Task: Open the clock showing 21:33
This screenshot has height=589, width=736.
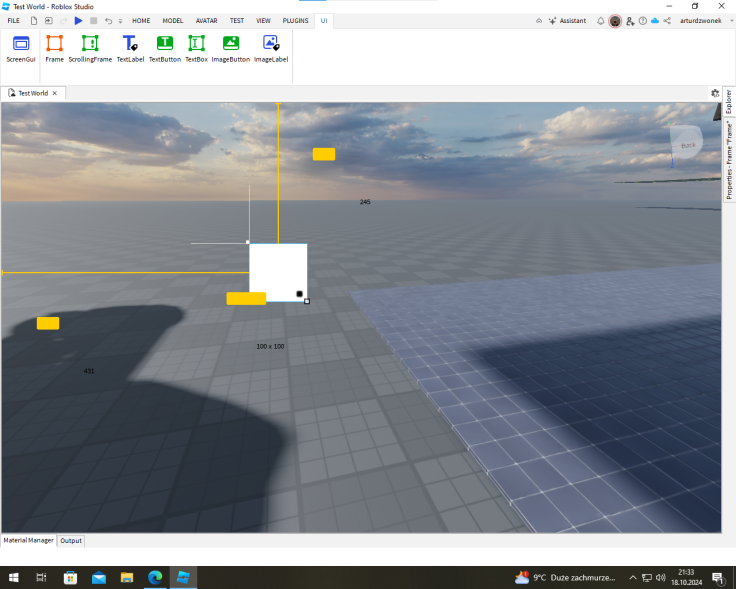Action: 686,577
